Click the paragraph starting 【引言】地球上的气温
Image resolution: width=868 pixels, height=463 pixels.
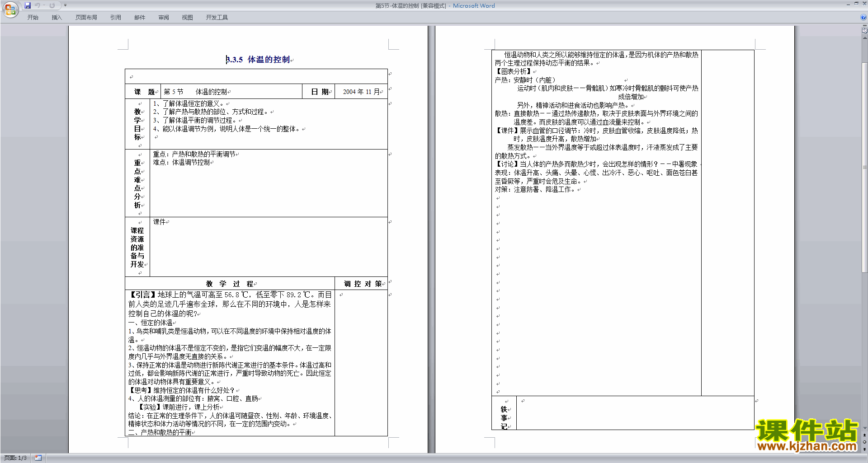click(230, 304)
